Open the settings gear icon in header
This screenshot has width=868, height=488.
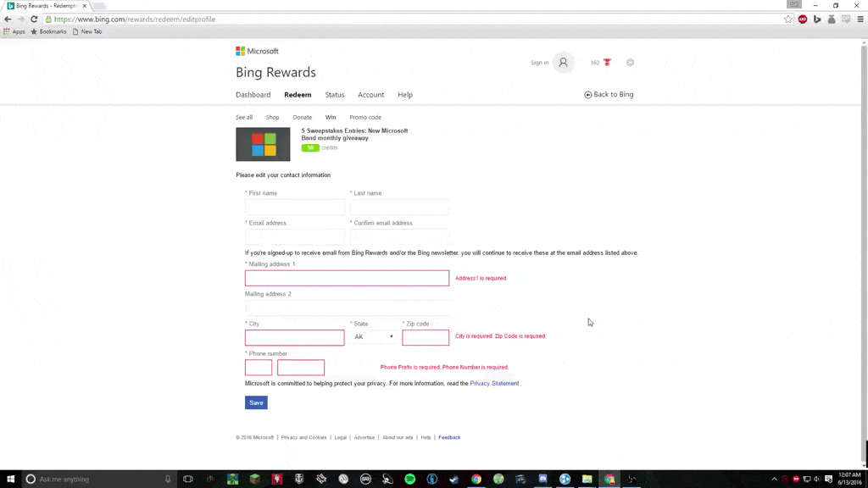[x=630, y=63]
